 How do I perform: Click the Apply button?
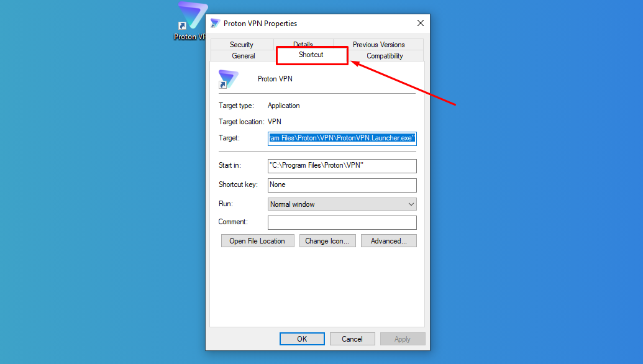pyautogui.click(x=403, y=339)
